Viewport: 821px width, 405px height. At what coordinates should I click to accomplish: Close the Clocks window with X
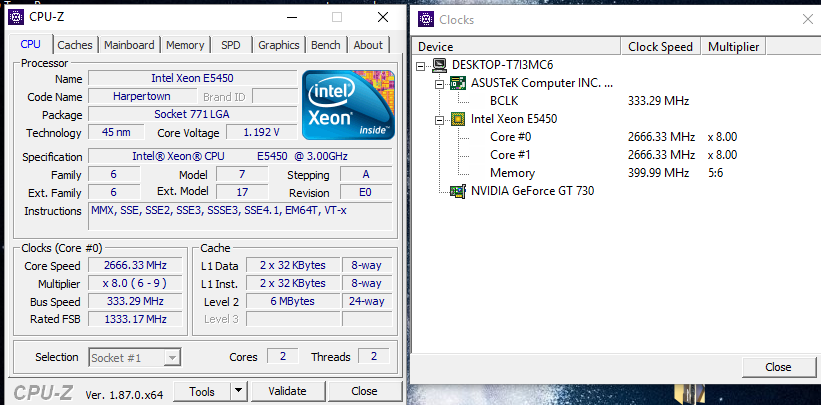pyautogui.click(x=807, y=19)
